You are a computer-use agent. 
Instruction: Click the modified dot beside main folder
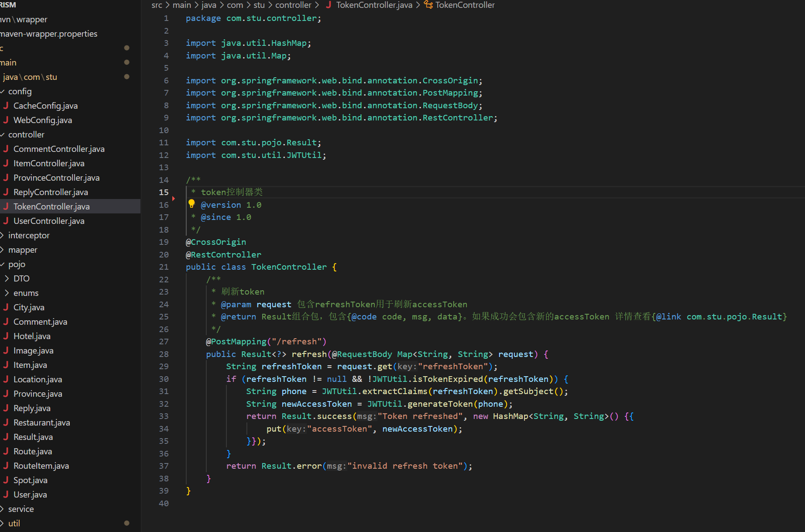click(x=127, y=62)
